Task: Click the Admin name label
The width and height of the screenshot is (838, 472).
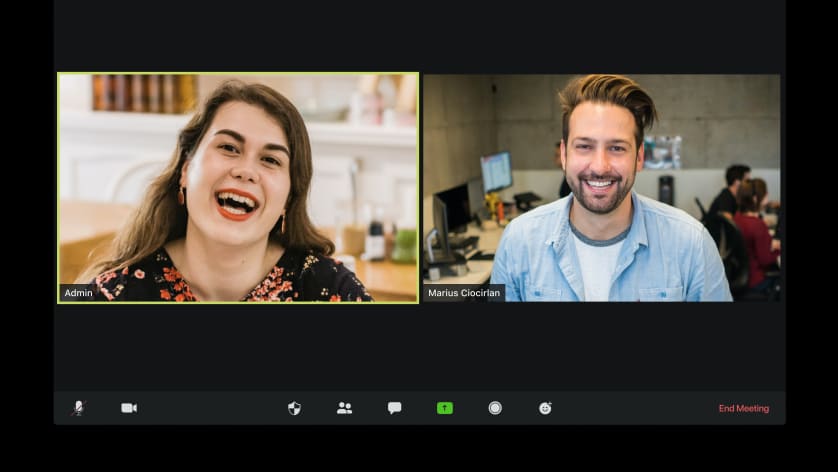Action: [x=78, y=293]
